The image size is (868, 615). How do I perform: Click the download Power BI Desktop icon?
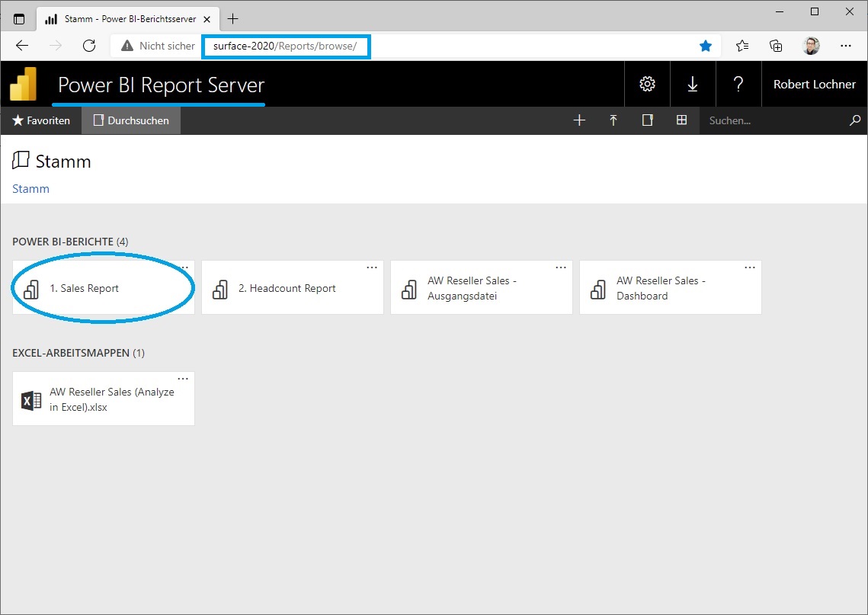pyautogui.click(x=693, y=84)
